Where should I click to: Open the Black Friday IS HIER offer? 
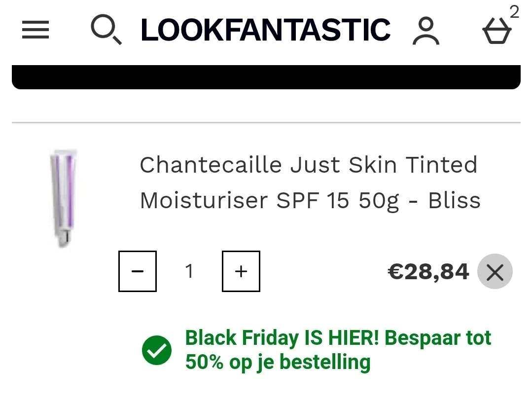click(338, 338)
